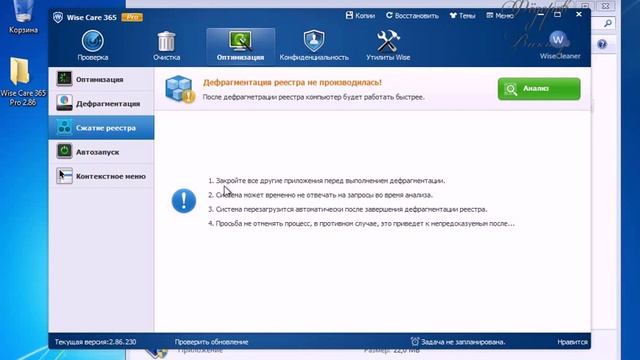Open the Меню dropdown in title bar
Viewport: 640px width, 360px height.
pyautogui.click(x=500, y=16)
